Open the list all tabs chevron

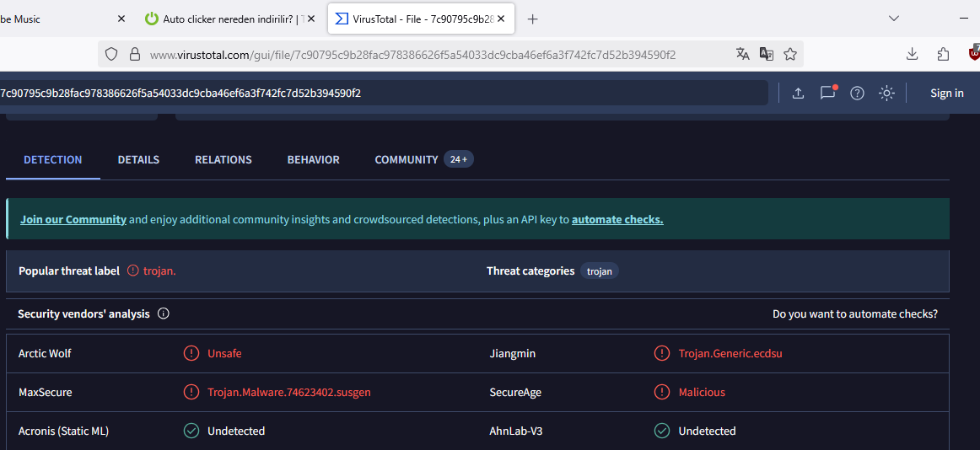point(894,19)
